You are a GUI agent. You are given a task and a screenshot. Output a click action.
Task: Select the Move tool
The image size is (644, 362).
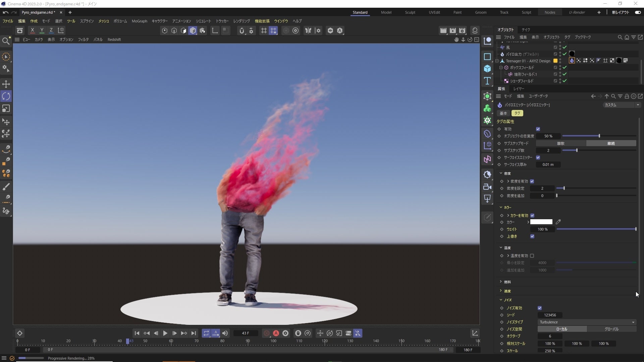pyautogui.click(x=6, y=84)
